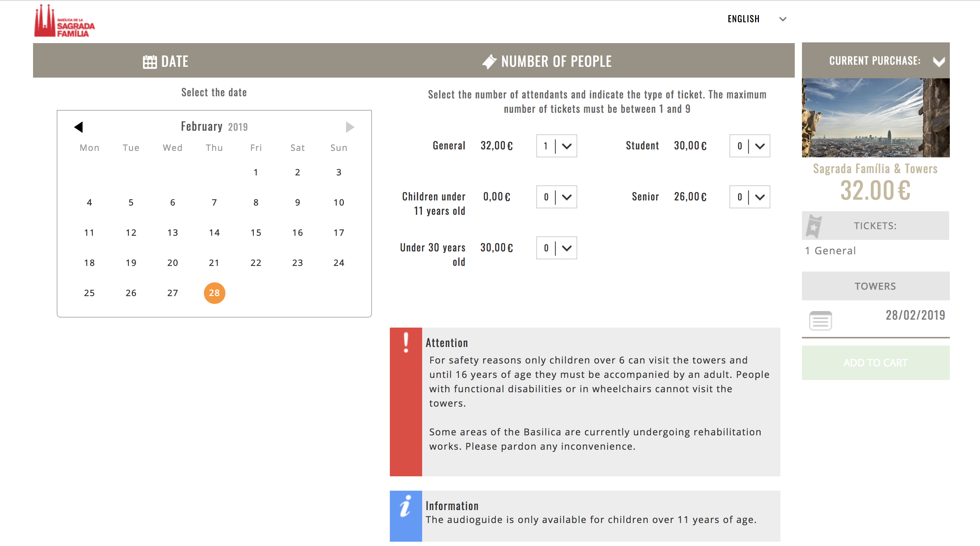Click the Information heading text

[452, 506]
